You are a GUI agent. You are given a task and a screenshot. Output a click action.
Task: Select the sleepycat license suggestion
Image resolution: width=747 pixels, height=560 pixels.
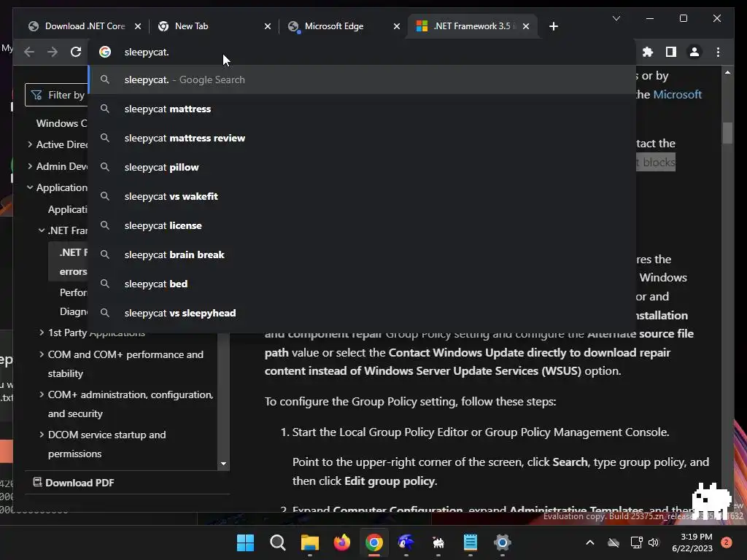(362, 225)
